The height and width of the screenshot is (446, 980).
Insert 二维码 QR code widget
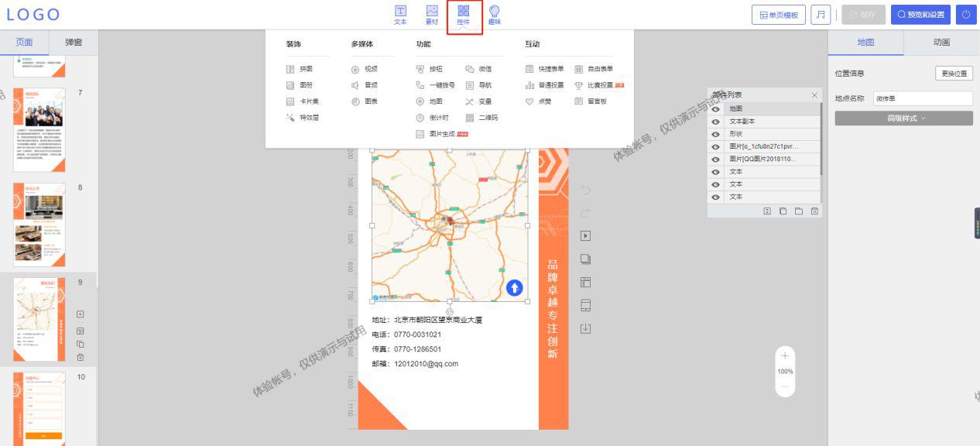481,118
